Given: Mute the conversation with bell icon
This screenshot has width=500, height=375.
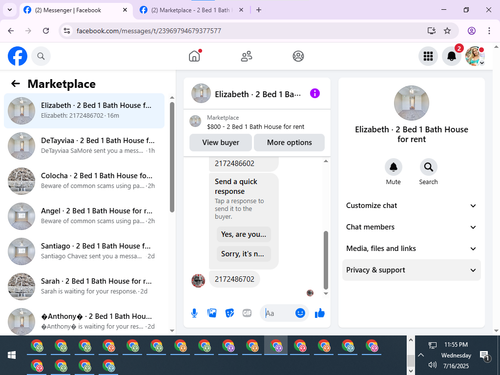Looking at the screenshot, I should point(393,167).
